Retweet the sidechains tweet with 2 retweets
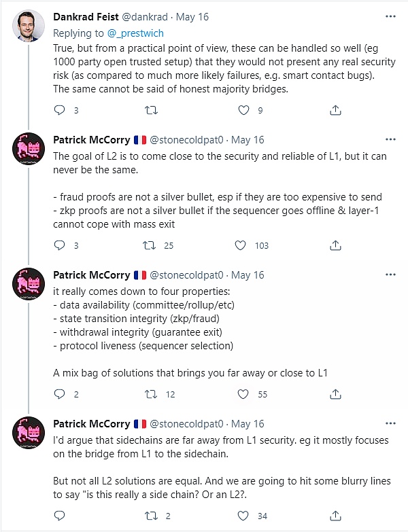 151,516
